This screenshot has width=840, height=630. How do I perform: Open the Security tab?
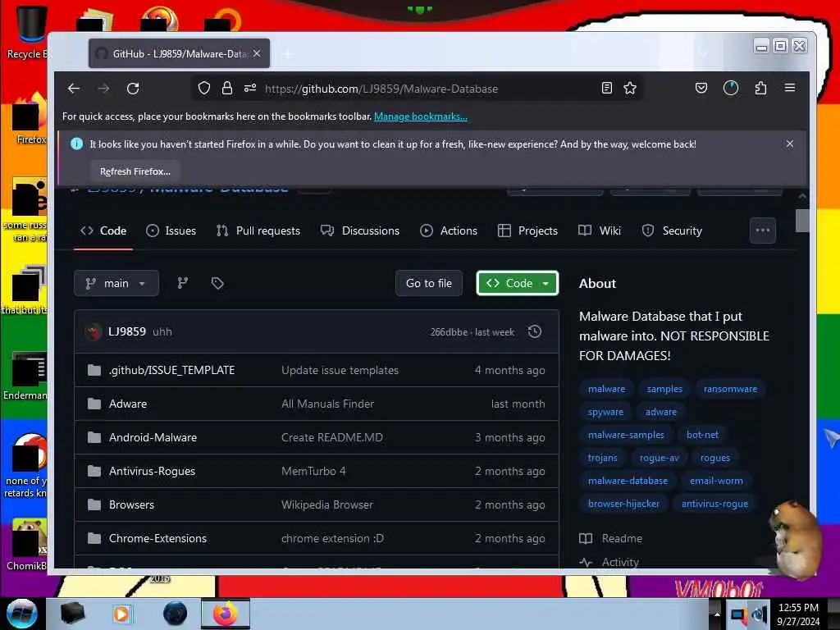tap(673, 231)
